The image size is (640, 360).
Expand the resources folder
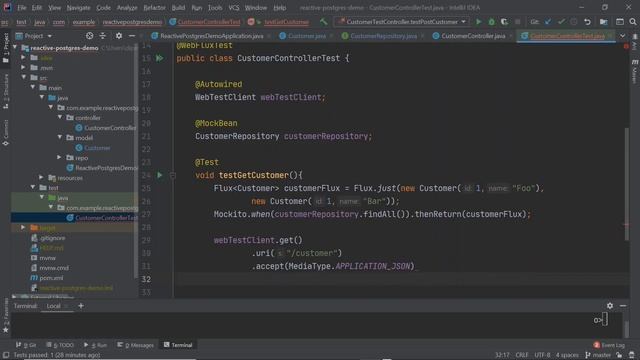(42, 178)
